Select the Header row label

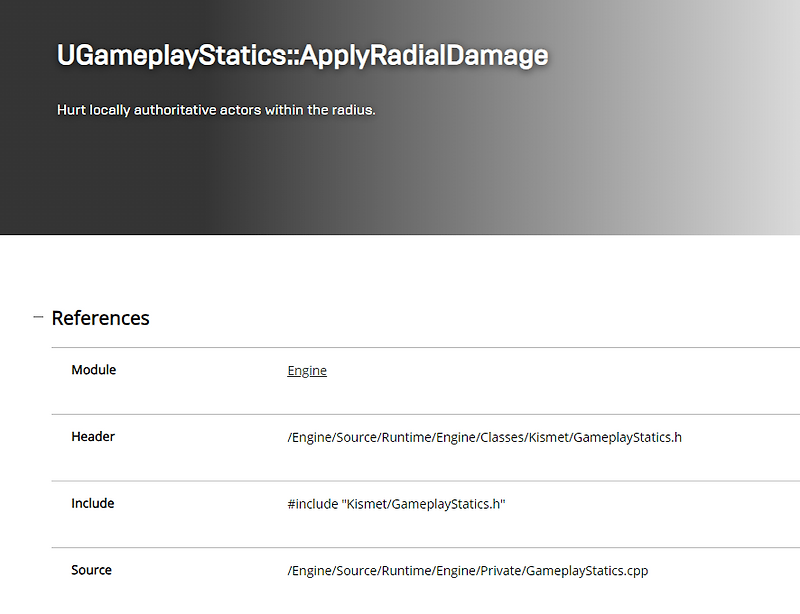[x=92, y=437]
